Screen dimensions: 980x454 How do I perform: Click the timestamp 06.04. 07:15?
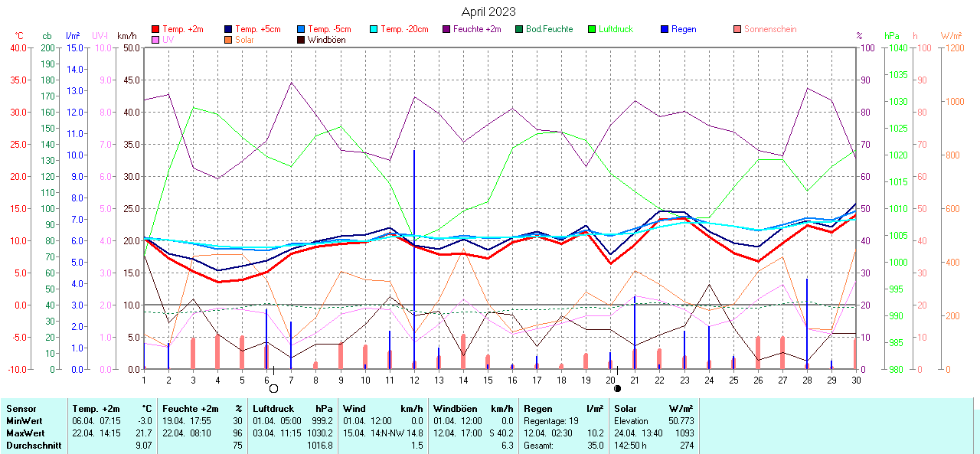pos(96,421)
